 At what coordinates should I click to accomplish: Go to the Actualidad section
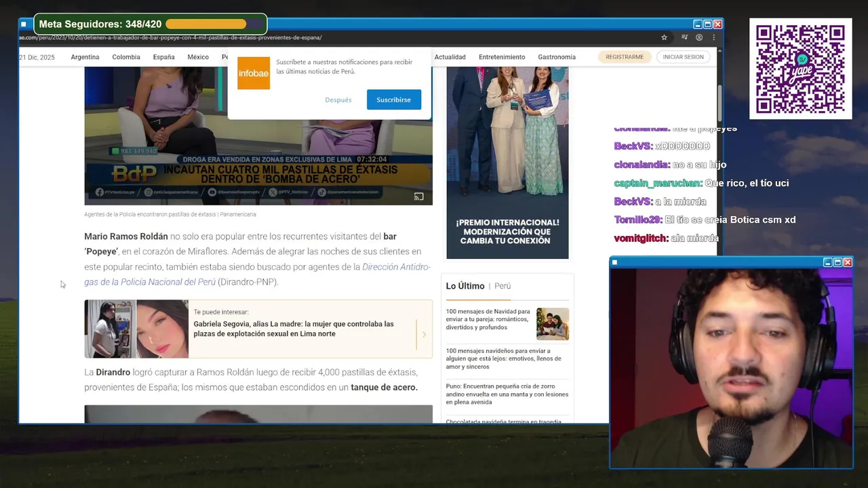coord(450,57)
